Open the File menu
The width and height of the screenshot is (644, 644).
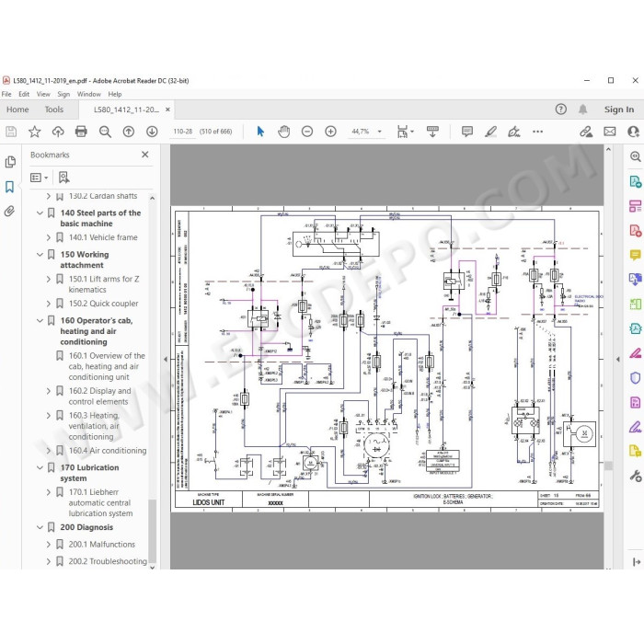[6, 94]
